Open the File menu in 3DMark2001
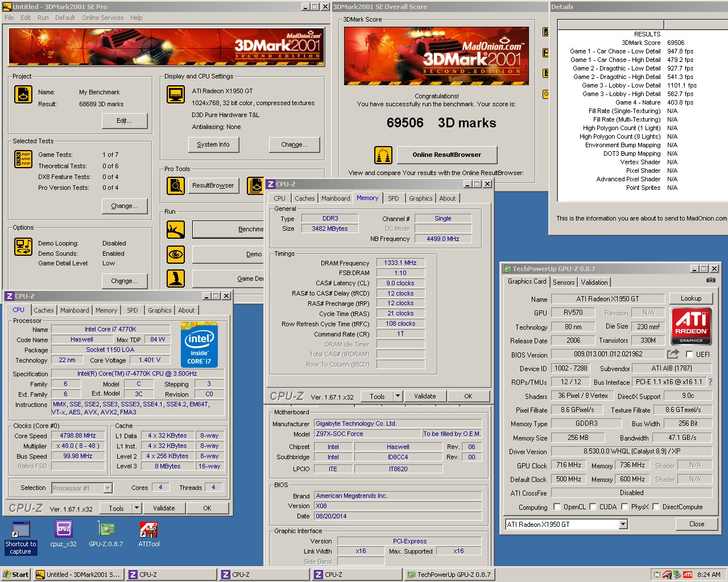This screenshot has width=728, height=582. [x=9, y=18]
